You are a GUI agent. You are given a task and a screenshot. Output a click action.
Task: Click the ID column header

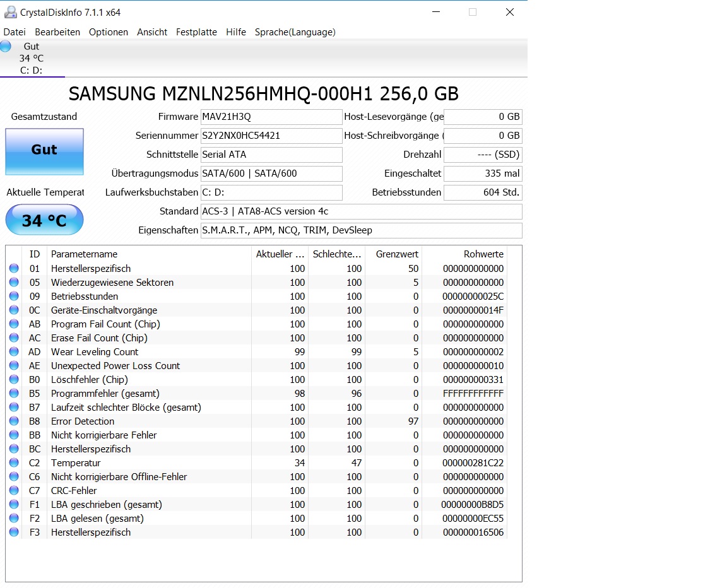pos(34,254)
